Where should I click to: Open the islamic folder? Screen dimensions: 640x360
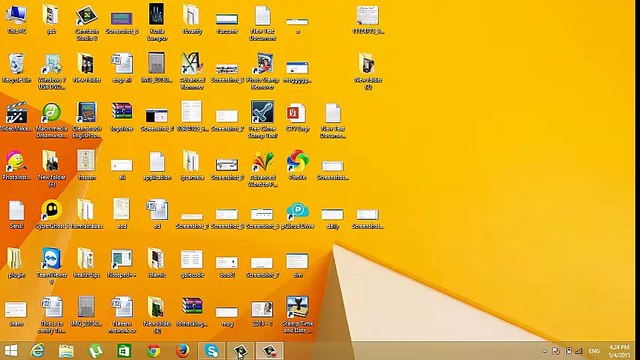point(157,263)
